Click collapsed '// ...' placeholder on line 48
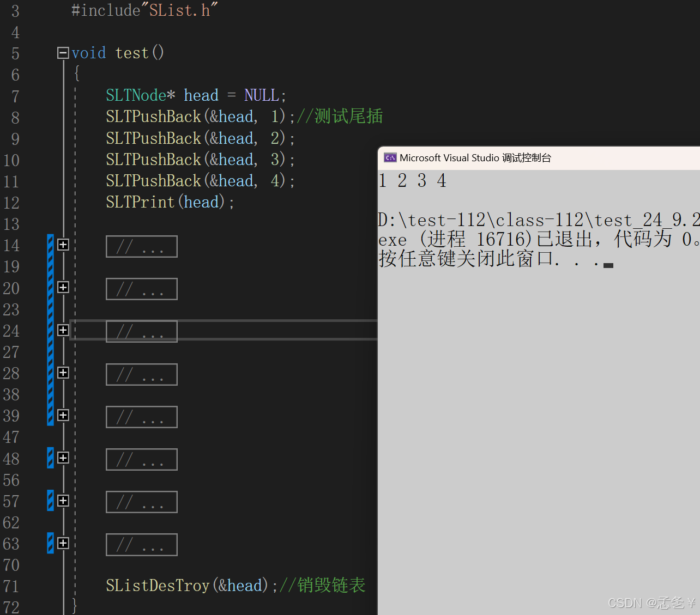This screenshot has width=700, height=615. (142, 459)
